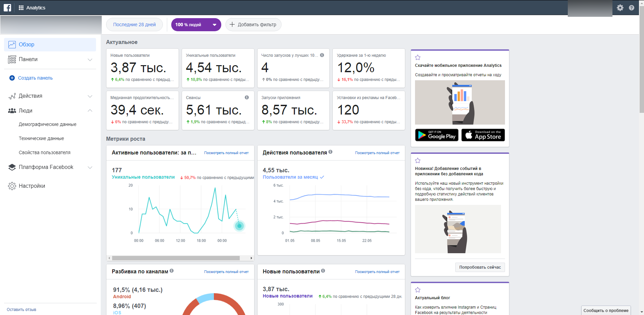The height and width of the screenshot is (315, 644).
Task: Open the Analytics apps grid icon
Action: pos(21,8)
